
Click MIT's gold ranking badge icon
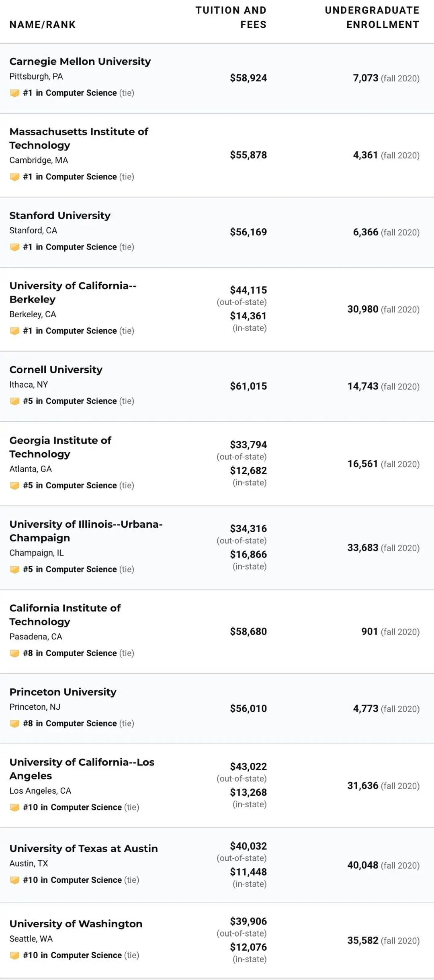tap(14, 177)
